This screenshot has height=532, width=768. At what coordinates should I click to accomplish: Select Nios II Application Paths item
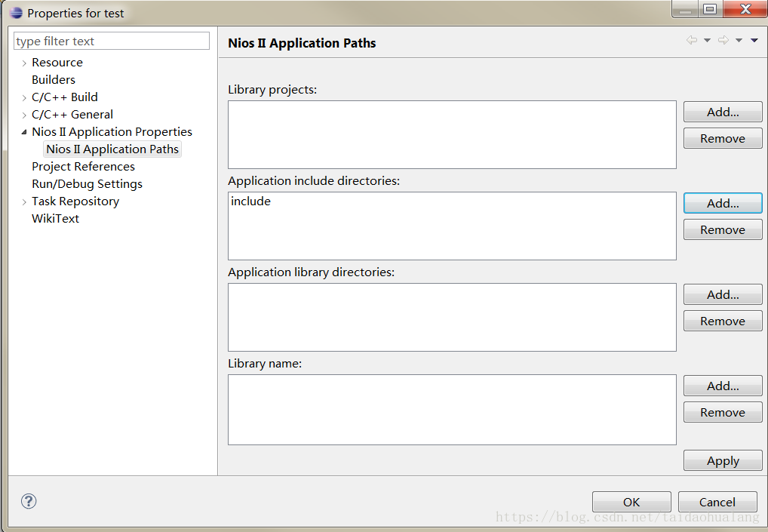[x=112, y=149]
